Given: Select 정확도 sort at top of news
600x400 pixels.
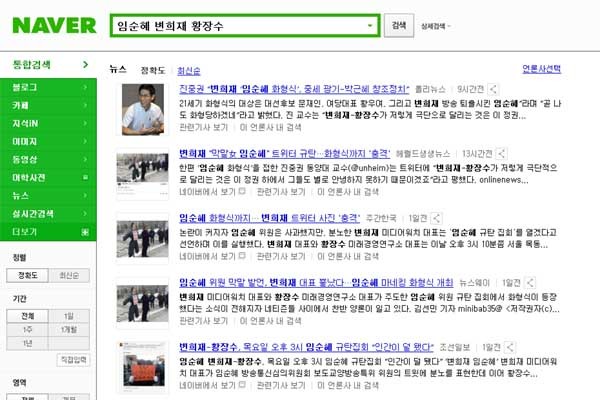Looking at the screenshot, I should 153,70.
